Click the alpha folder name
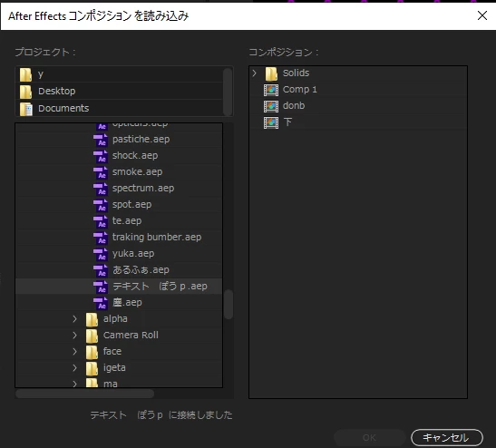 tap(115, 319)
